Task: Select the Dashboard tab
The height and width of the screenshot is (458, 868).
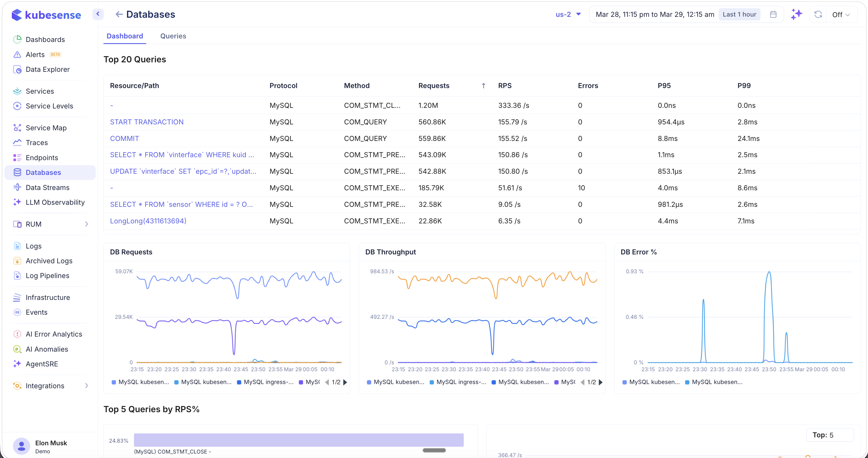Action: pos(125,36)
